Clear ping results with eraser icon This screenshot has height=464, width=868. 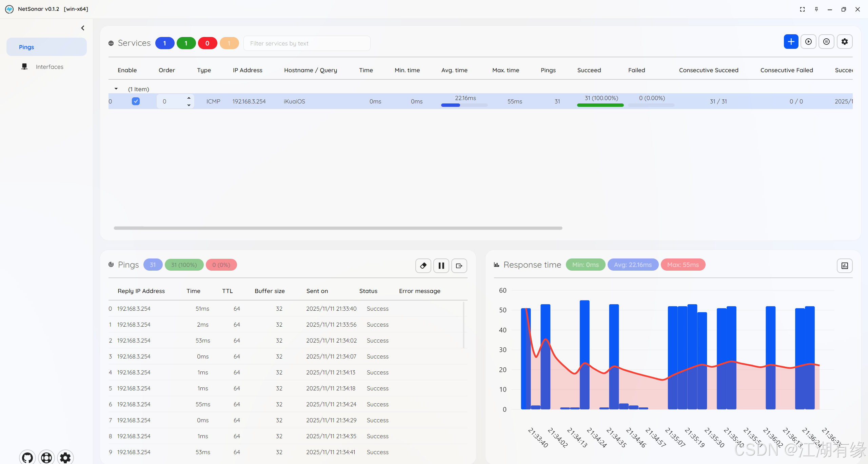pos(423,266)
